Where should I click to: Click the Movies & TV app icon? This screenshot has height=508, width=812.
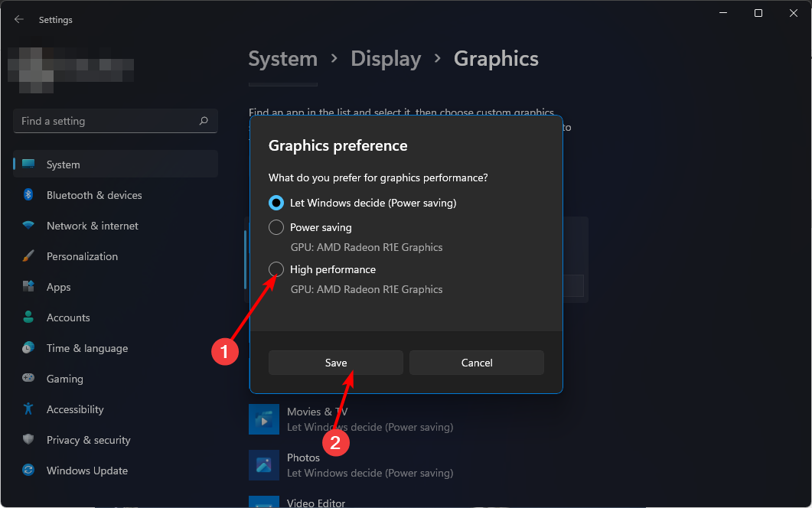[263, 419]
